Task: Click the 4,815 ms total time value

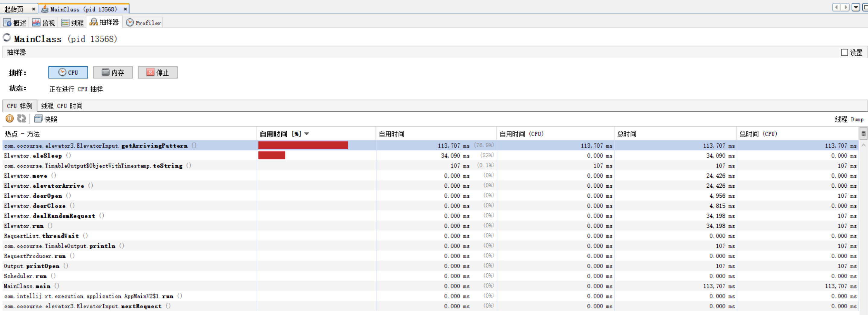Action: [722, 206]
